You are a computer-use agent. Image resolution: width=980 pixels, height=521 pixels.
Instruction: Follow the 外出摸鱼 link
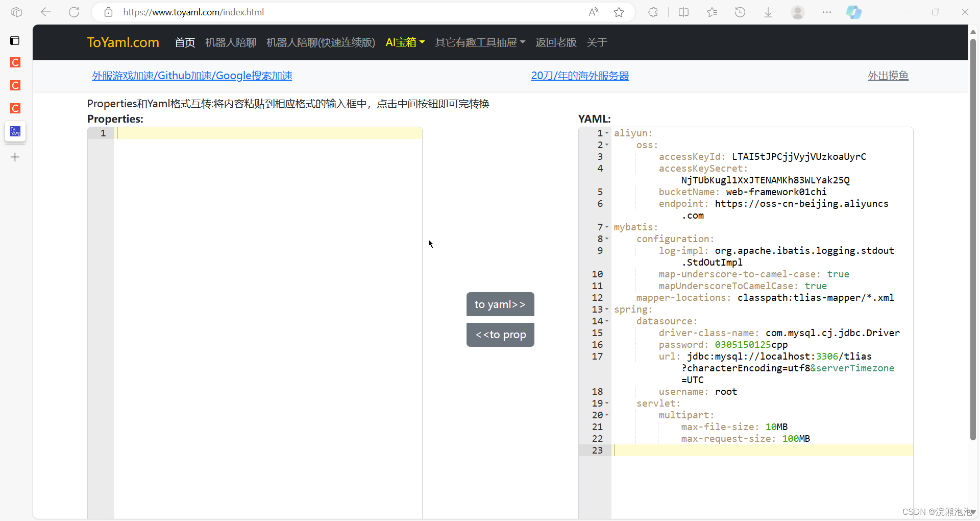click(888, 75)
